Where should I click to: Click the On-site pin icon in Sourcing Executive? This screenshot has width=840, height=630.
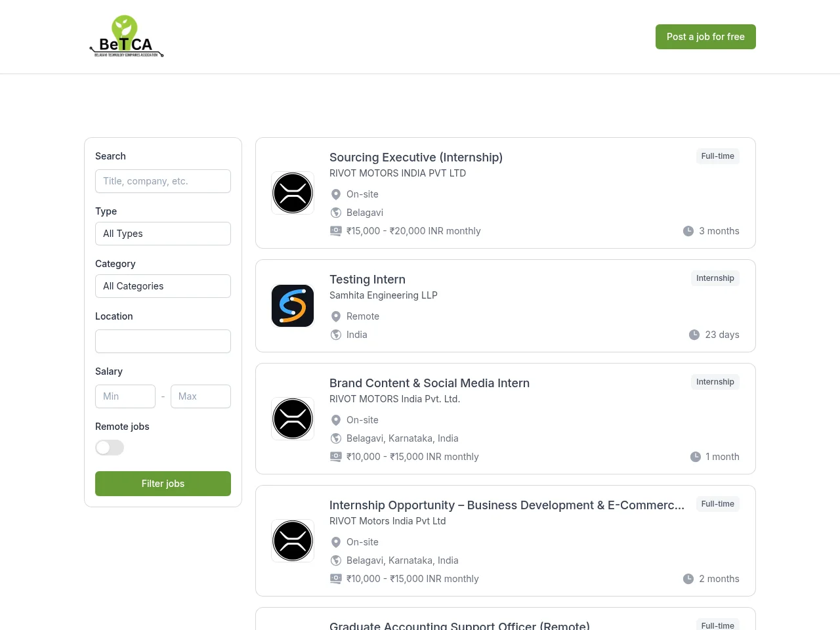(x=336, y=194)
